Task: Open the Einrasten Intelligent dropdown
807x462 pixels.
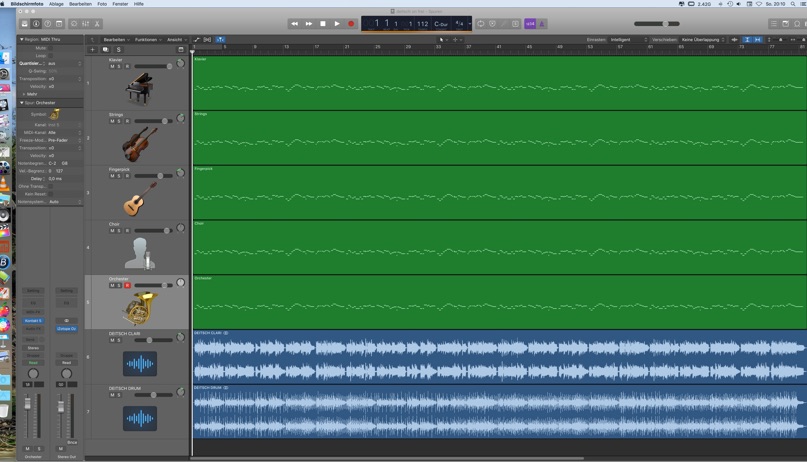Action: (628, 40)
